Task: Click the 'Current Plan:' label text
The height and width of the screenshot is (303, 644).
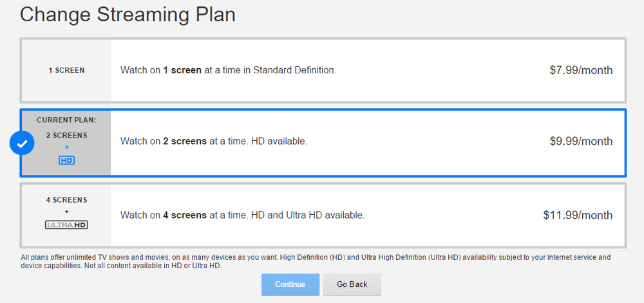Action: pos(66,120)
